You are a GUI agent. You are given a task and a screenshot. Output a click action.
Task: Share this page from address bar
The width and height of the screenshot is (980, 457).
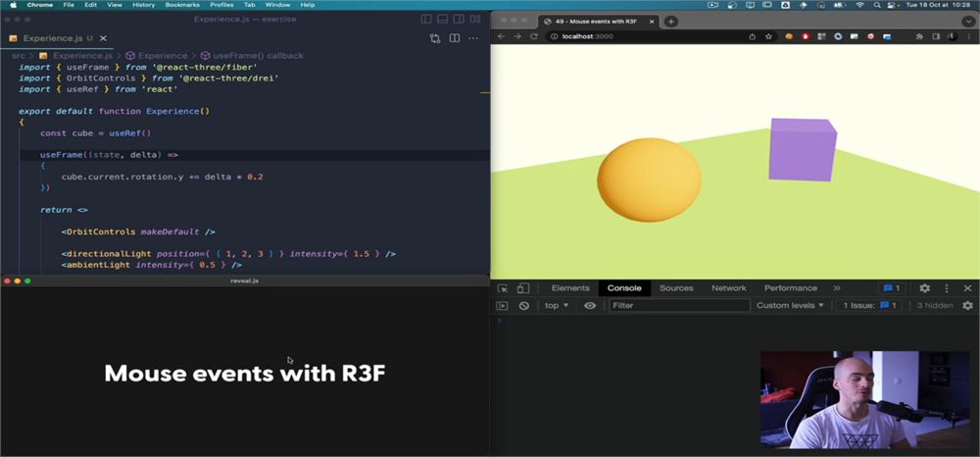coord(753,36)
